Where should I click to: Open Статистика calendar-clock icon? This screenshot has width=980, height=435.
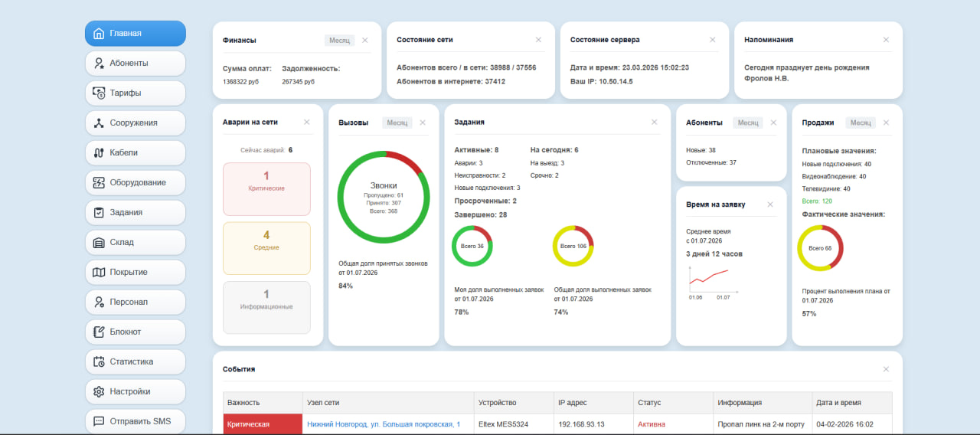coord(98,361)
